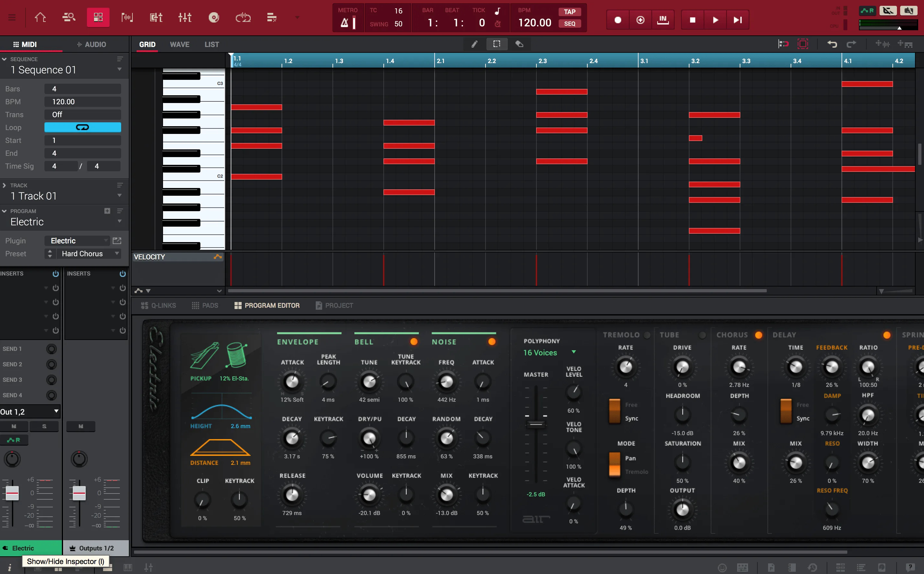Select the pencil draw tool
924x574 pixels.
click(474, 44)
